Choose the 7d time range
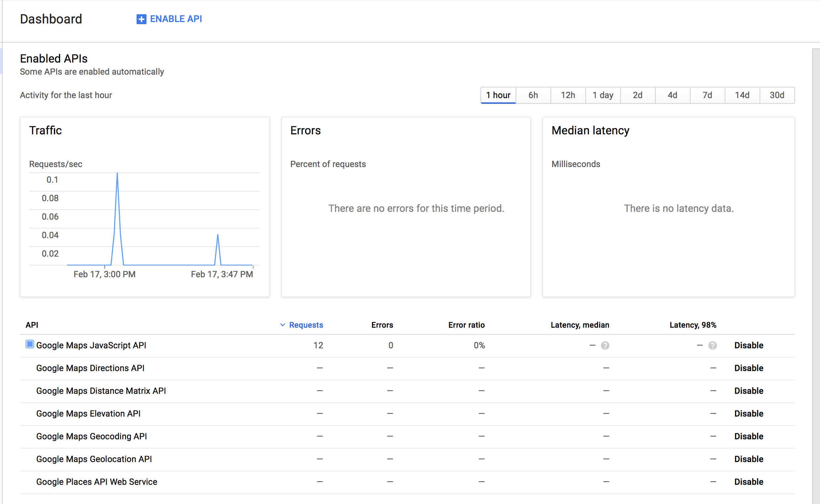Viewport: 820px width, 504px height. click(x=707, y=95)
